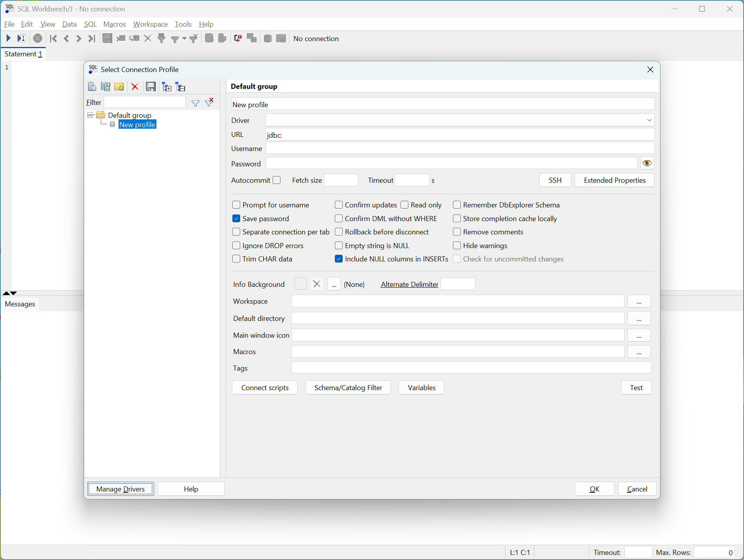Collapse all groups icon
The height and width of the screenshot is (560, 744).
pyautogui.click(x=181, y=86)
